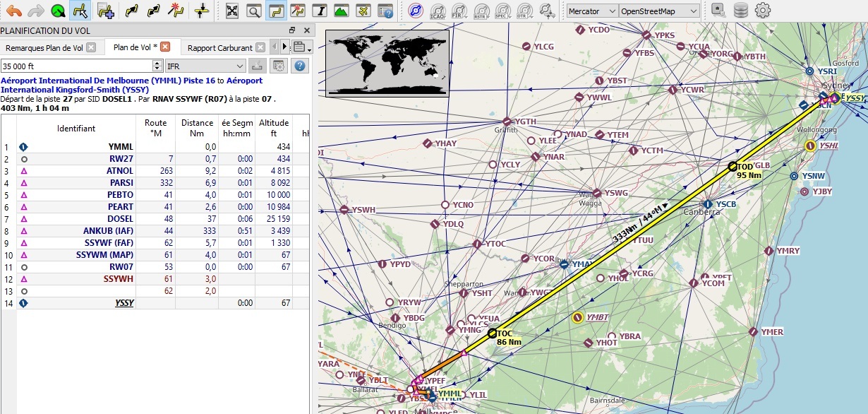Open the Mercator projection dropdown

coord(591,11)
